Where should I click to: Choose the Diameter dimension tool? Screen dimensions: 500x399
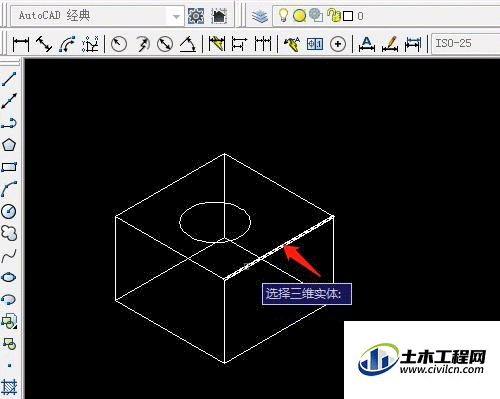[165, 44]
